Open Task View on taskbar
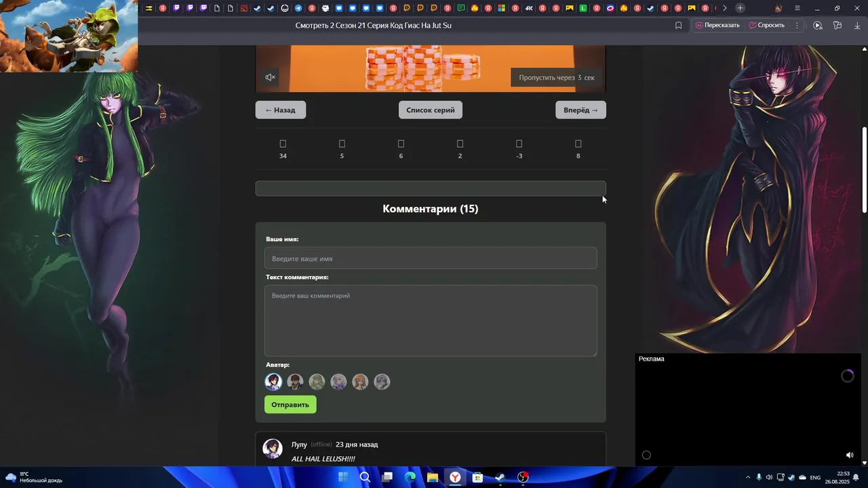Image resolution: width=868 pixels, height=488 pixels. [x=387, y=477]
